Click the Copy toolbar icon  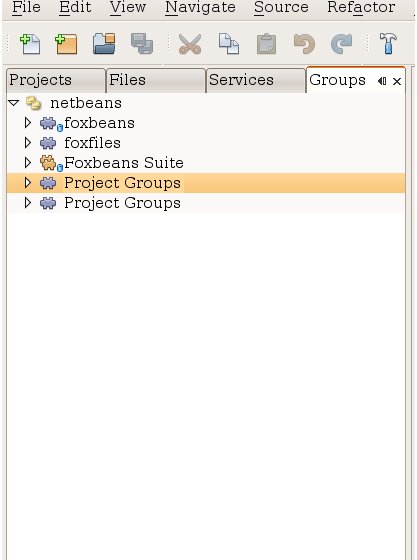click(x=228, y=44)
